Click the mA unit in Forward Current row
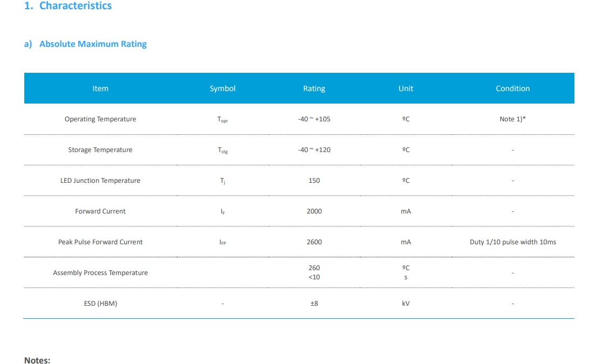The height and width of the screenshot is (364, 596). tap(406, 211)
